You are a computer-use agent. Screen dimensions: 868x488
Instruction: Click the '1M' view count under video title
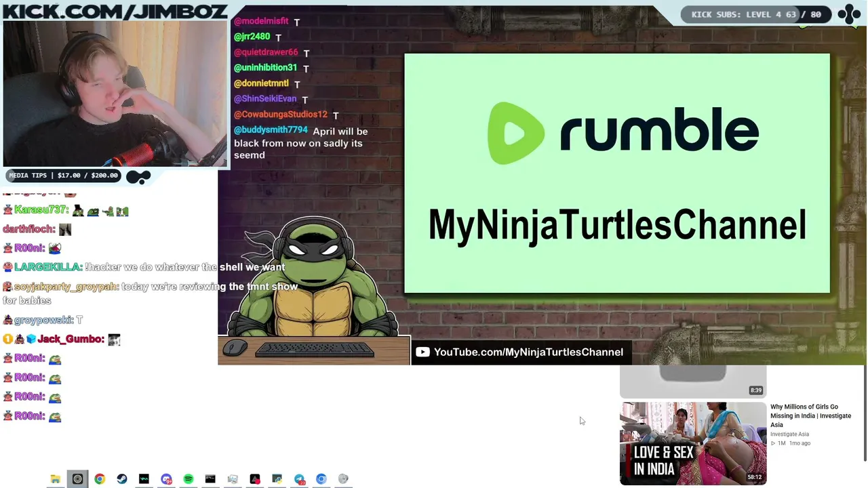pyautogui.click(x=781, y=443)
